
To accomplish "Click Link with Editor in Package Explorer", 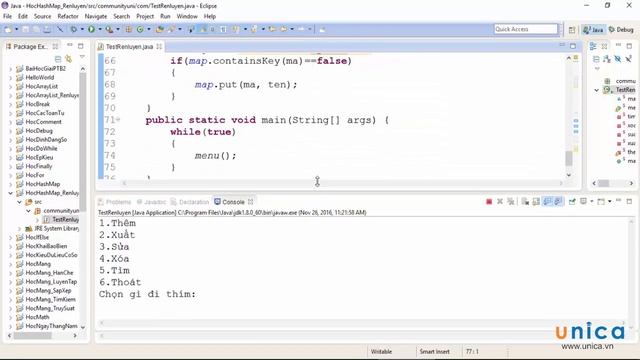I will click(69, 59).
